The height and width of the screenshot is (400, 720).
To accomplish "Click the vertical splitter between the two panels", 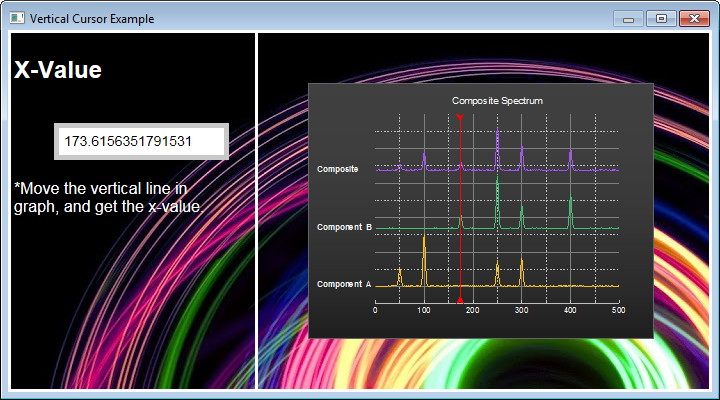I will 257,210.
